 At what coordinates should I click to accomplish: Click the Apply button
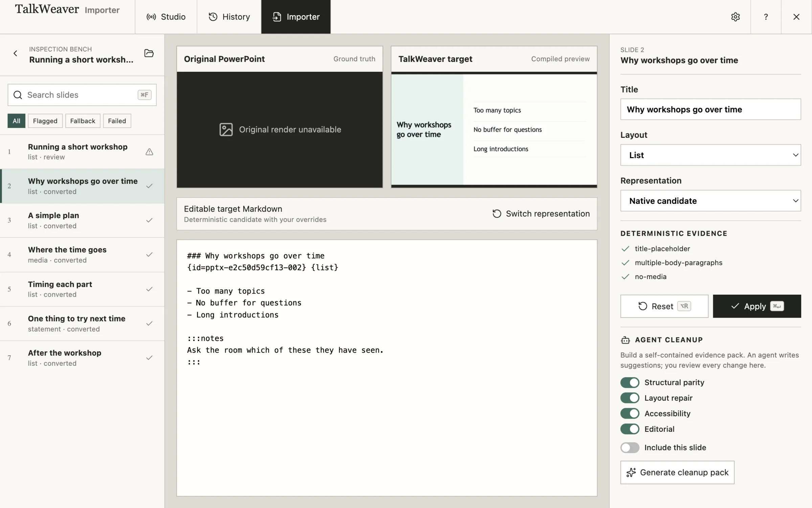point(757,306)
